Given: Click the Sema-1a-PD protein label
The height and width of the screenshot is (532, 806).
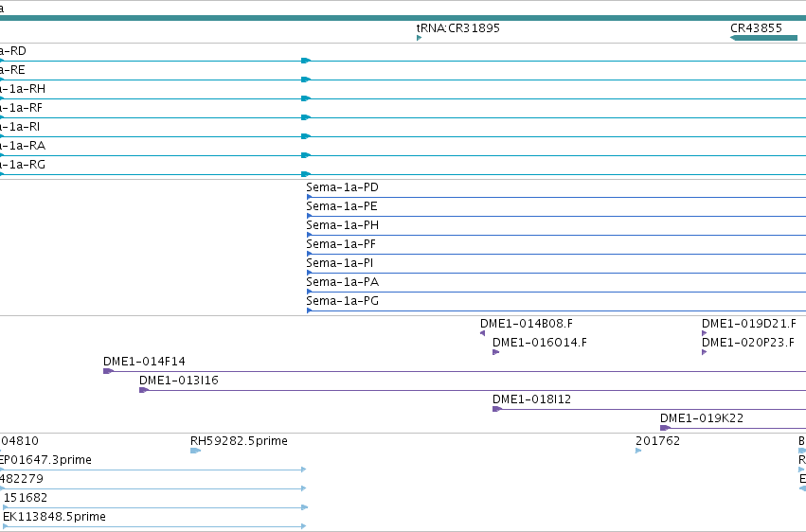Looking at the screenshot, I should click(342, 187).
